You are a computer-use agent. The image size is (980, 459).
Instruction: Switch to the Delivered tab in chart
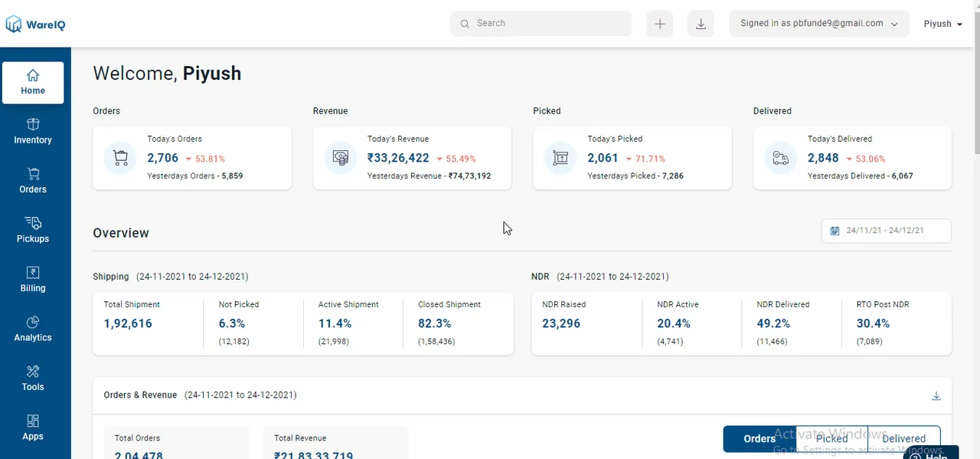903,439
